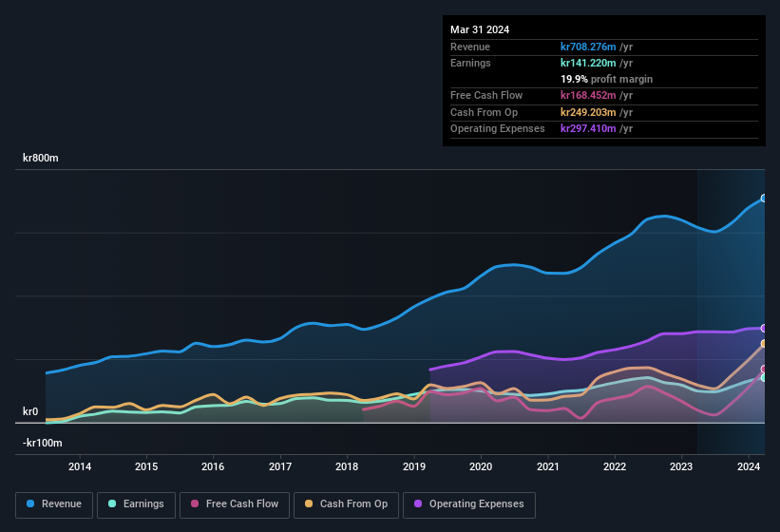Click the Revenue line endpoint marker

pos(764,199)
